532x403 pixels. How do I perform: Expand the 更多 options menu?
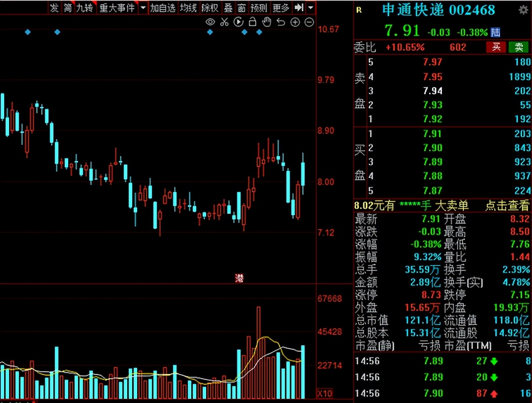click(x=281, y=7)
